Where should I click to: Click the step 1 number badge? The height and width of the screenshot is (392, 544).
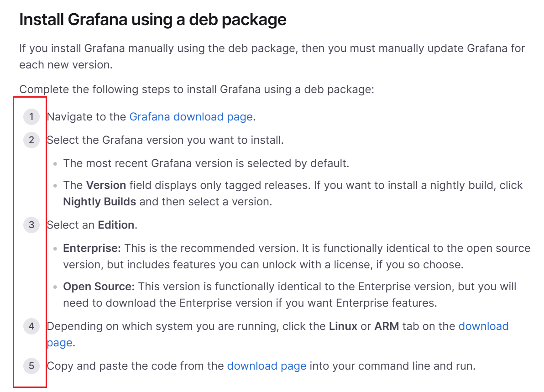[x=31, y=117]
